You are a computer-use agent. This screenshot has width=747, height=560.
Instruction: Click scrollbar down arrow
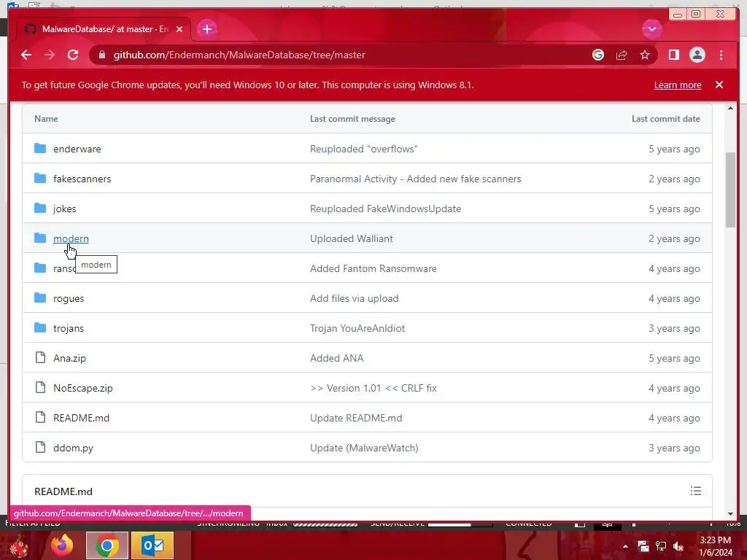[730, 514]
